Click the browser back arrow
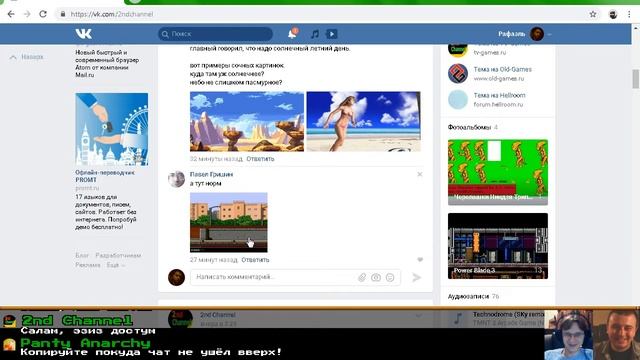The width and height of the screenshot is (640, 360). pos(11,14)
